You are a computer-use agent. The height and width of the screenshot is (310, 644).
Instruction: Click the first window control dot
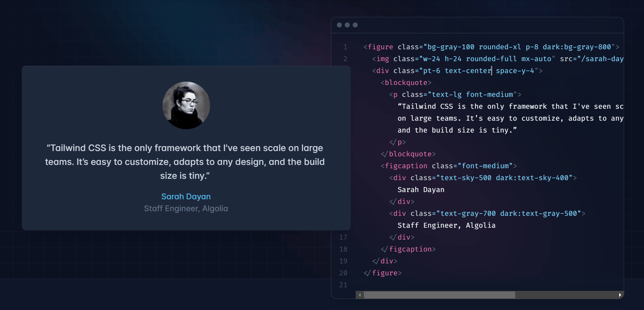pyautogui.click(x=339, y=25)
